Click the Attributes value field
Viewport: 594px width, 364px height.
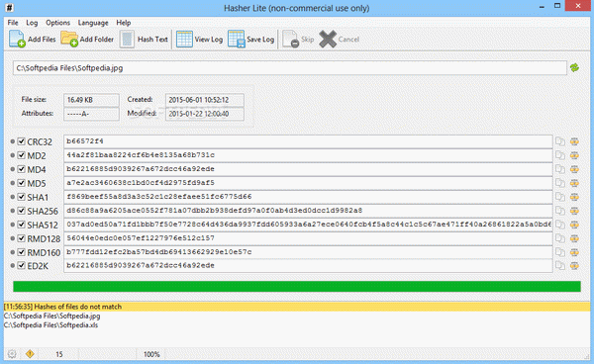(91, 114)
